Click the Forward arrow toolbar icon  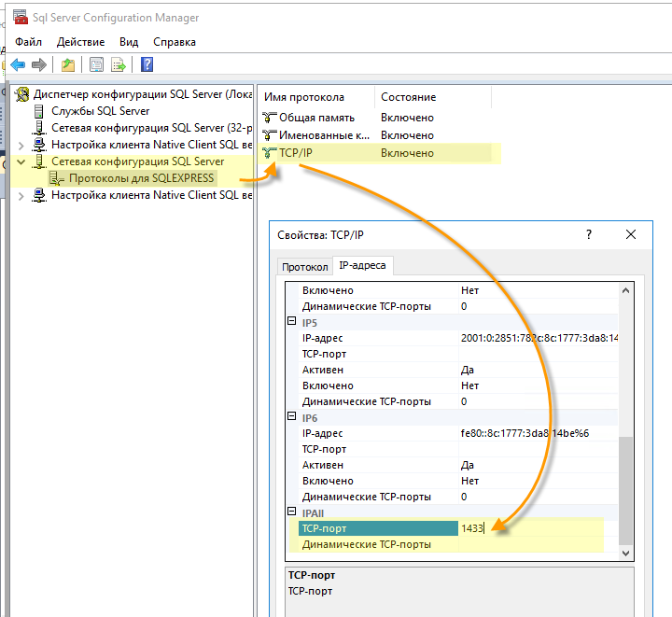pos(38,64)
